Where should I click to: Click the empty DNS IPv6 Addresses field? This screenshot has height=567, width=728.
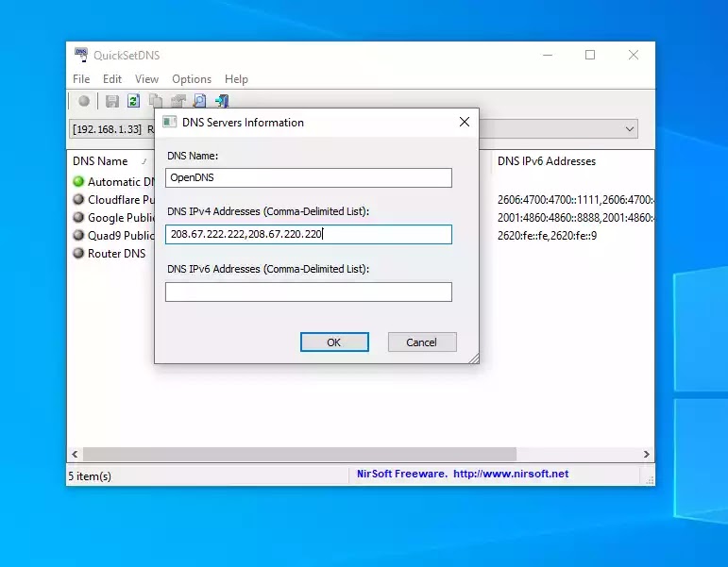coord(308,292)
